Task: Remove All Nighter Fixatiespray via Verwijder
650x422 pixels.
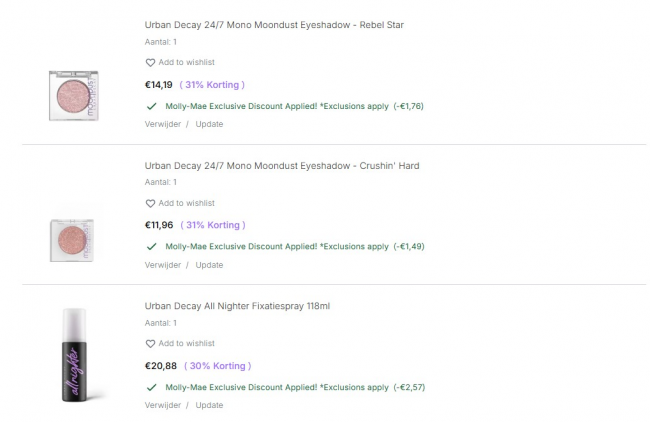Action: pos(163,405)
